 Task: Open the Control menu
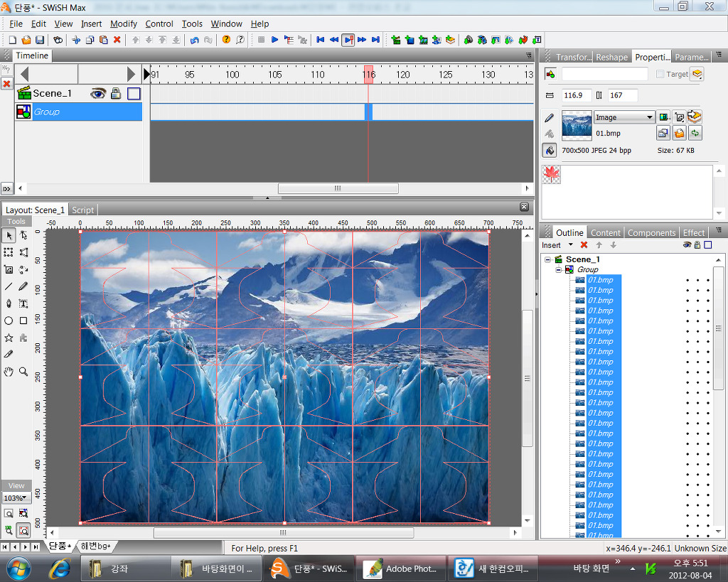[x=159, y=23]
